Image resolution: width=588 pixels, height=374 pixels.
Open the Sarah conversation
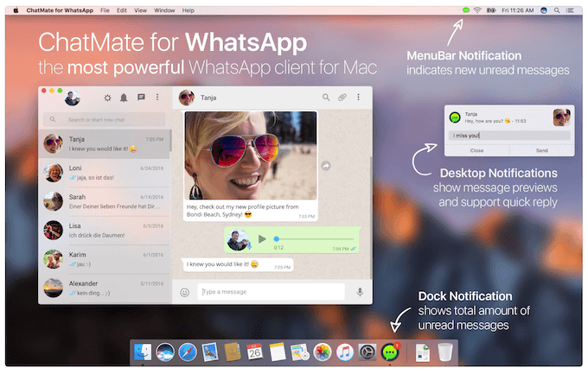pyautogui.click(x=105, y=201)
